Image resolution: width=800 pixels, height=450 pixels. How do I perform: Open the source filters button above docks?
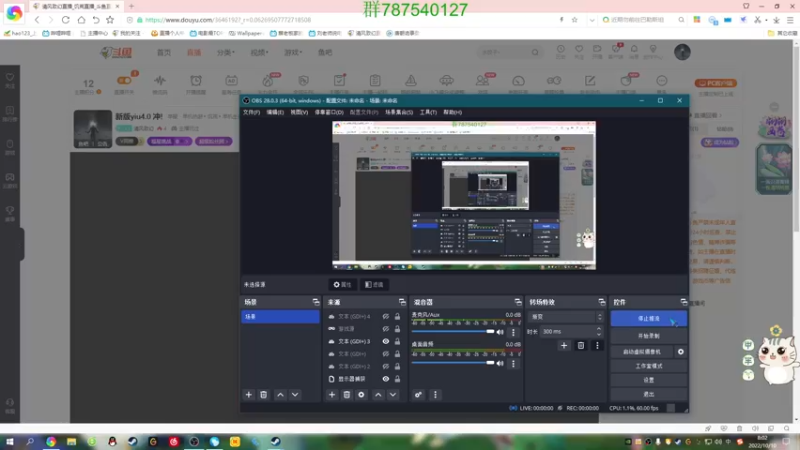[374, 285]
